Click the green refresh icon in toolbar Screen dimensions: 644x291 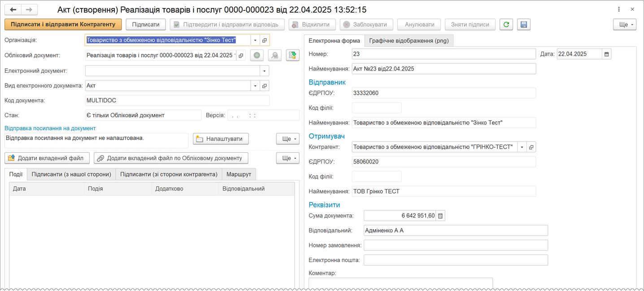[x=506, y=25]
